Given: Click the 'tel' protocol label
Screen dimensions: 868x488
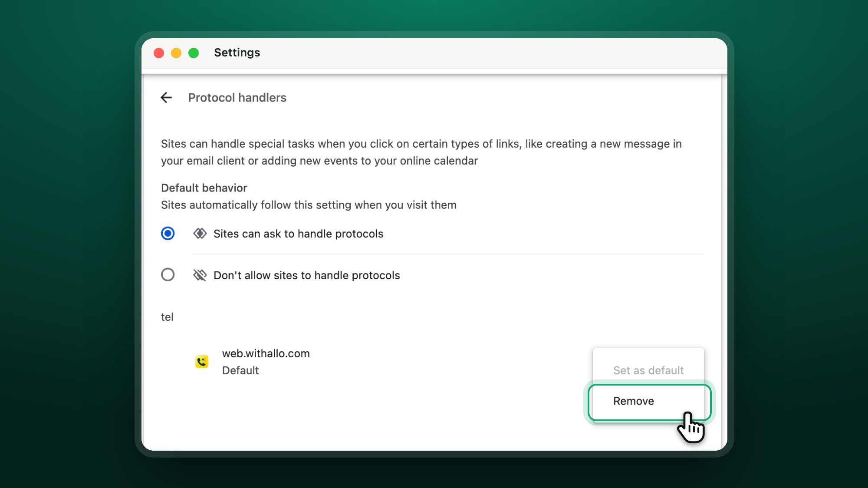Looking at the screenshot, I should point(167,317).
